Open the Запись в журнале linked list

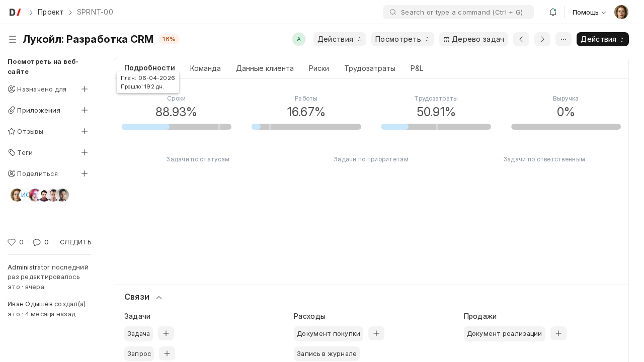coord(327,353)
